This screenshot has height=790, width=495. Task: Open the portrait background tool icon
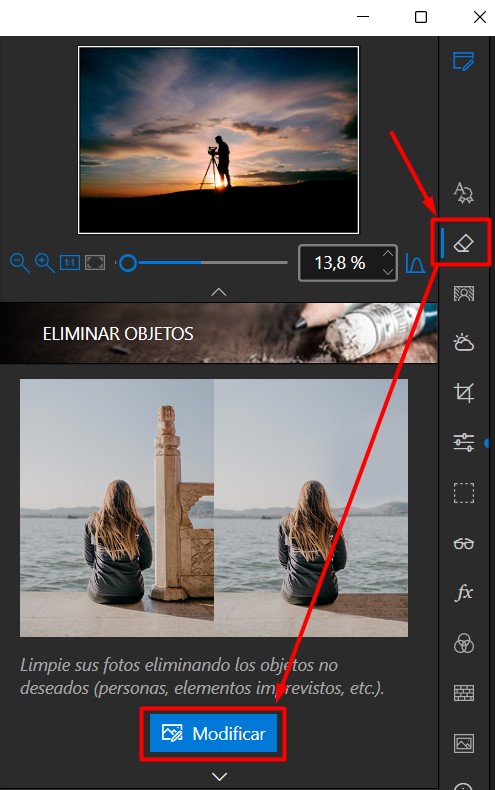click(x=464, y=293)
